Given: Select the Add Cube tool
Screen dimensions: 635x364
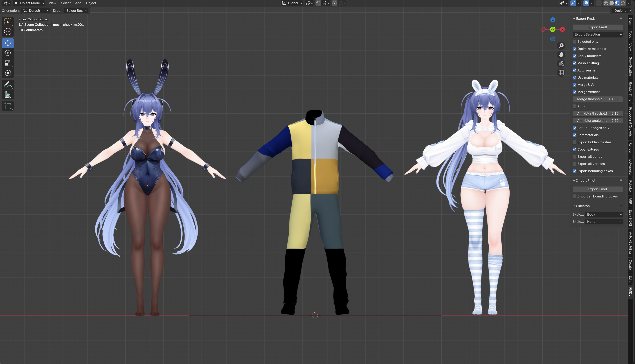Looking at the screenshot, I should tap(8, 106).
